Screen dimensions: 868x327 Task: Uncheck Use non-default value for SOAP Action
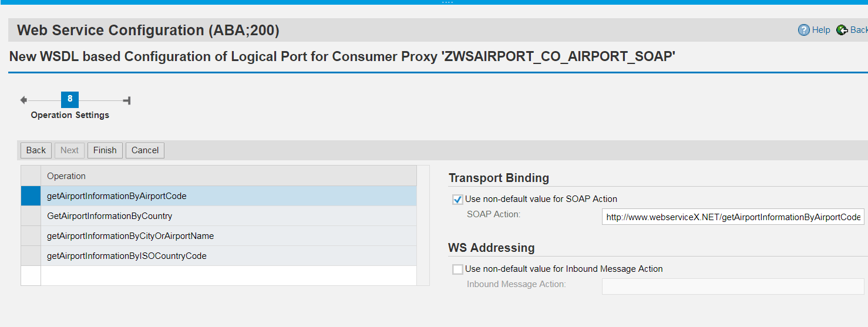(x=457, y=199)
